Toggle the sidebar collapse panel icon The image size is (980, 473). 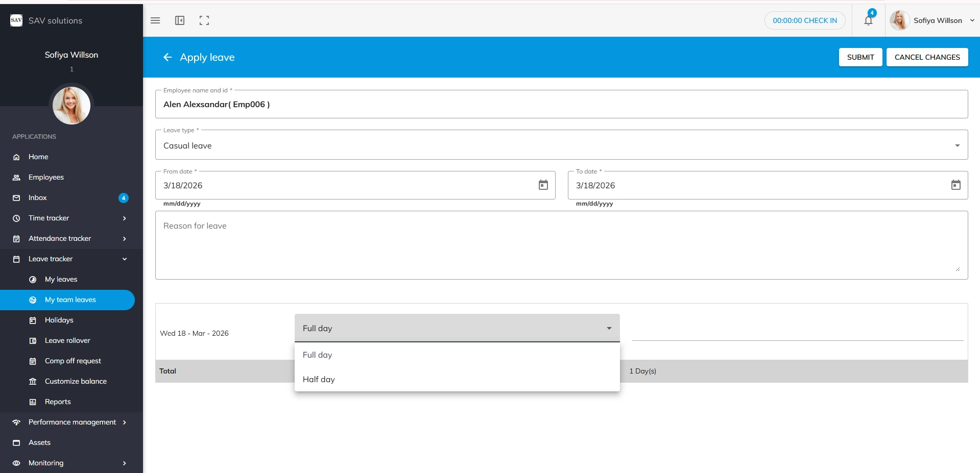pyautogui.click(x=180, y=20)
